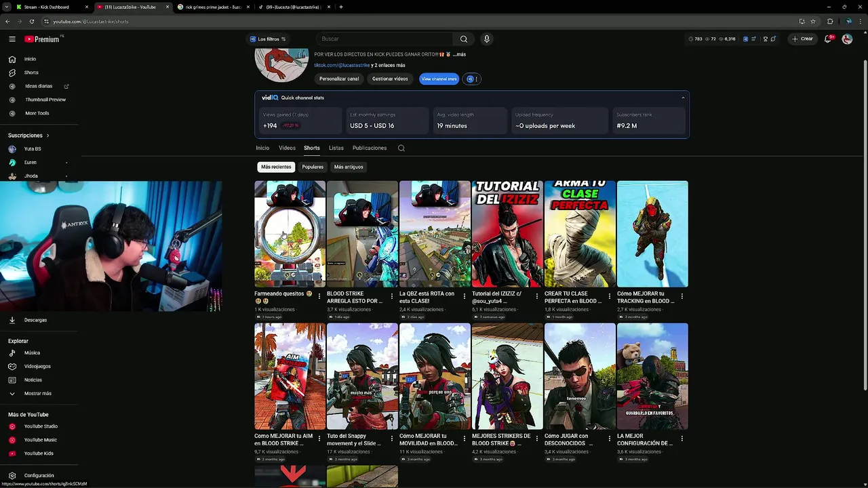Open options menu for Cómo MEJORAR tu TRACKING short
Screen dimensions: 868x488
point(682,296)
